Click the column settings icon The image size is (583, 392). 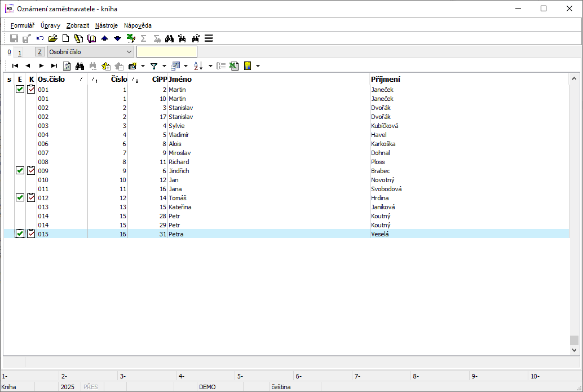point(175,66)
